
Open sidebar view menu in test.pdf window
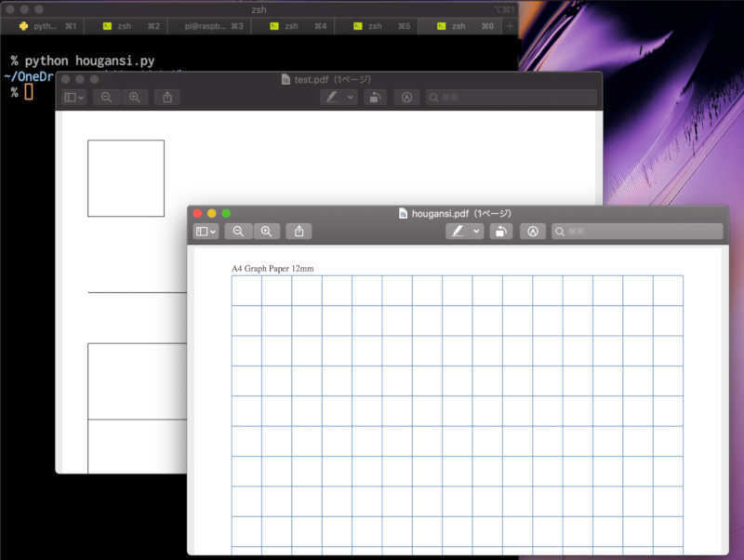pos(74,98)
